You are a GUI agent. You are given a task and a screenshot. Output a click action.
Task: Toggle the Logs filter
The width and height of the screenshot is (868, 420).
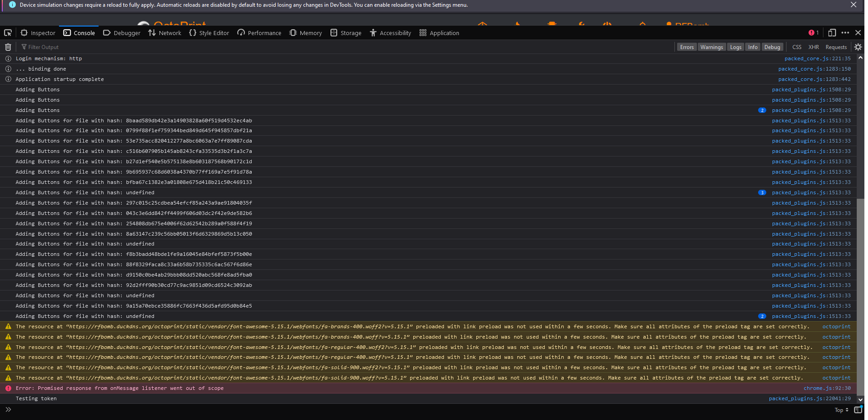click(x=736, y=47)
